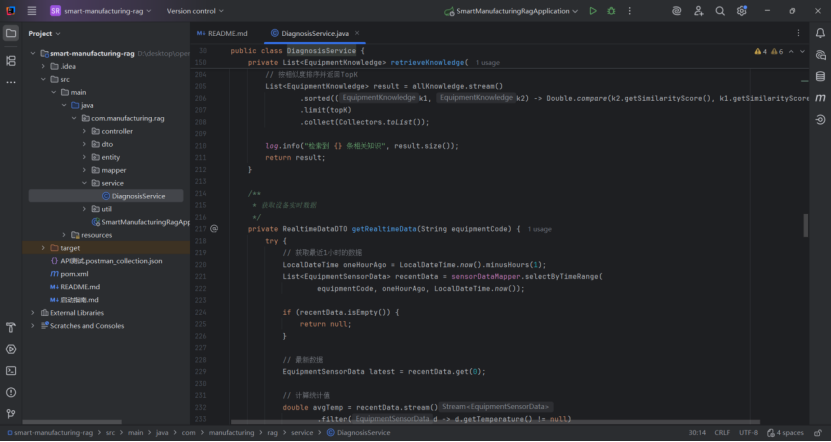
Task: Click the caret position 30:14 indicator
Action: (697, 432)
